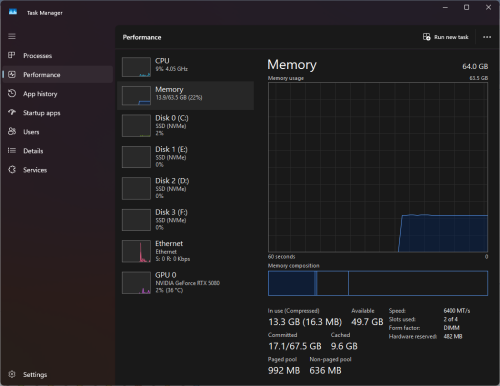Click the App history clock icon

tap(12, 93)
